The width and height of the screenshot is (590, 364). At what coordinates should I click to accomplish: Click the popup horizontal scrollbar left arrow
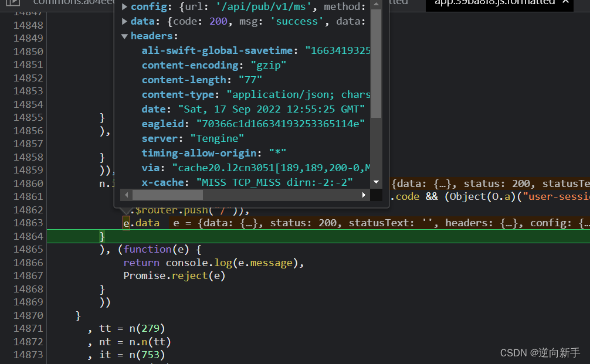127,195
